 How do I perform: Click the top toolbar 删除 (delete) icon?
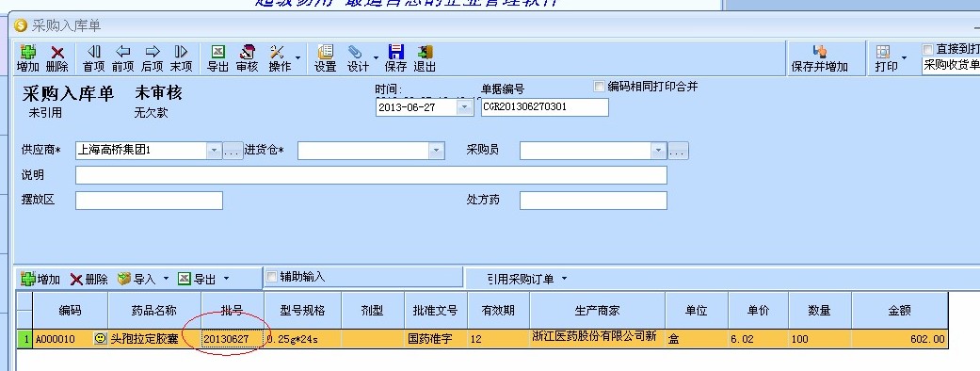click(x=57, y=52)
